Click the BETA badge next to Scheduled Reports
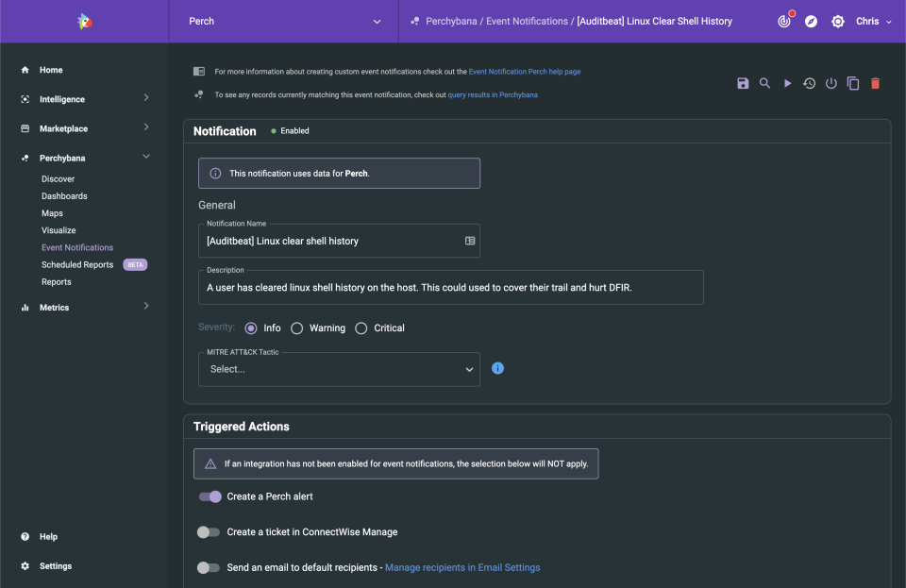906x588 pixels. coord(135,264)
